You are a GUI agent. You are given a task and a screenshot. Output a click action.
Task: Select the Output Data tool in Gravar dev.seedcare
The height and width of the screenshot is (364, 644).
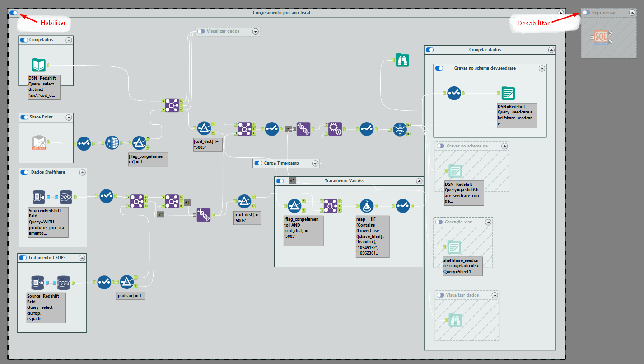tap(509, 94)
